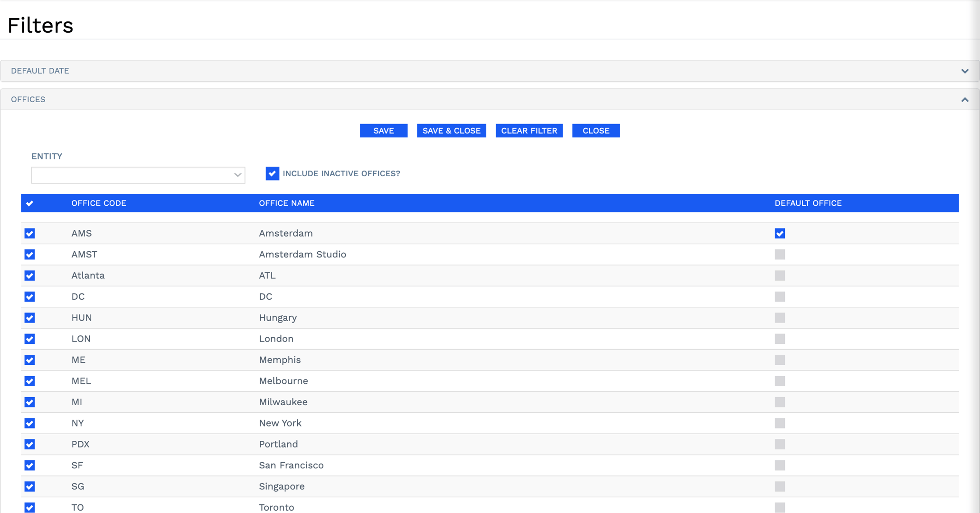
Task: Deselect the San Francisco office row
Action: tap(30, 465)
